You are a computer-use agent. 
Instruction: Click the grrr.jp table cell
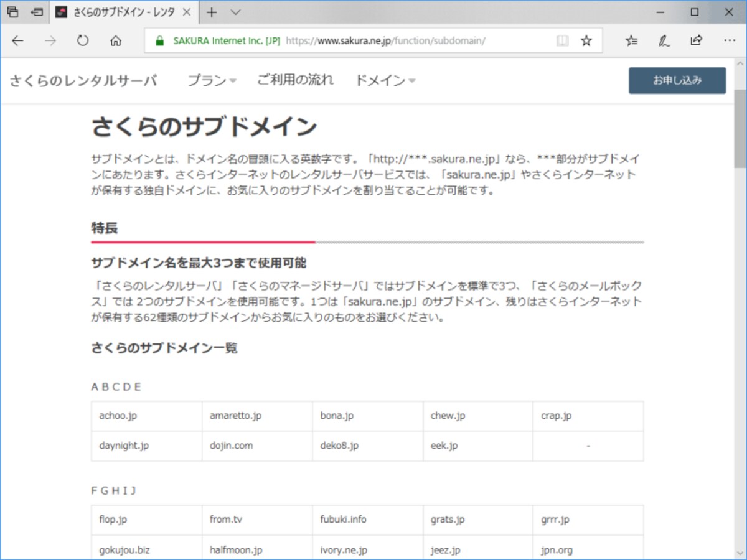click(588, 520)
